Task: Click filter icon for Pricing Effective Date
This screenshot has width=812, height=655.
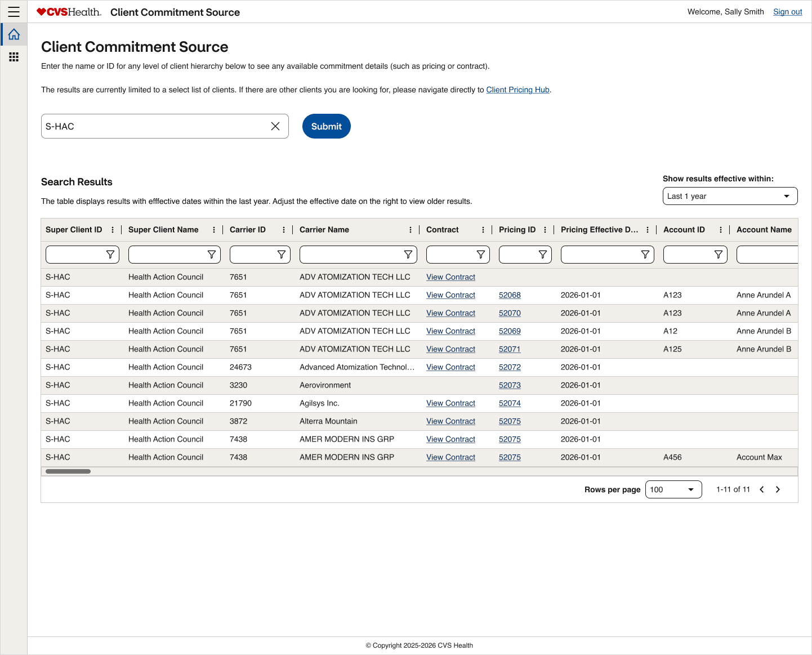Action: pyautogui.click(x=645, y=255)
